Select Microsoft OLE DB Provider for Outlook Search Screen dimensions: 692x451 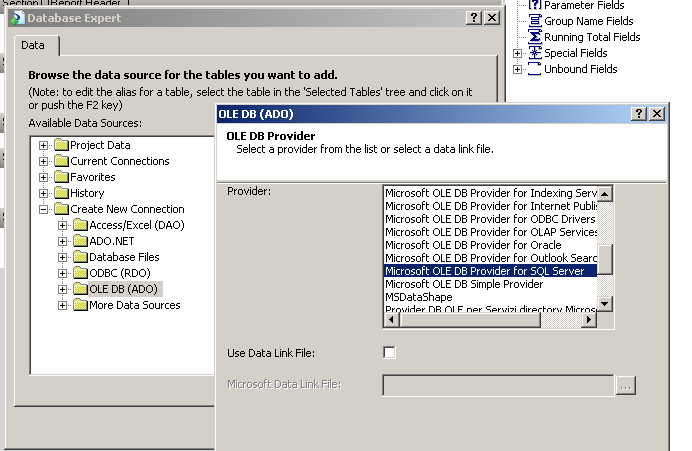pyautogui.click(x=490, y=258)
